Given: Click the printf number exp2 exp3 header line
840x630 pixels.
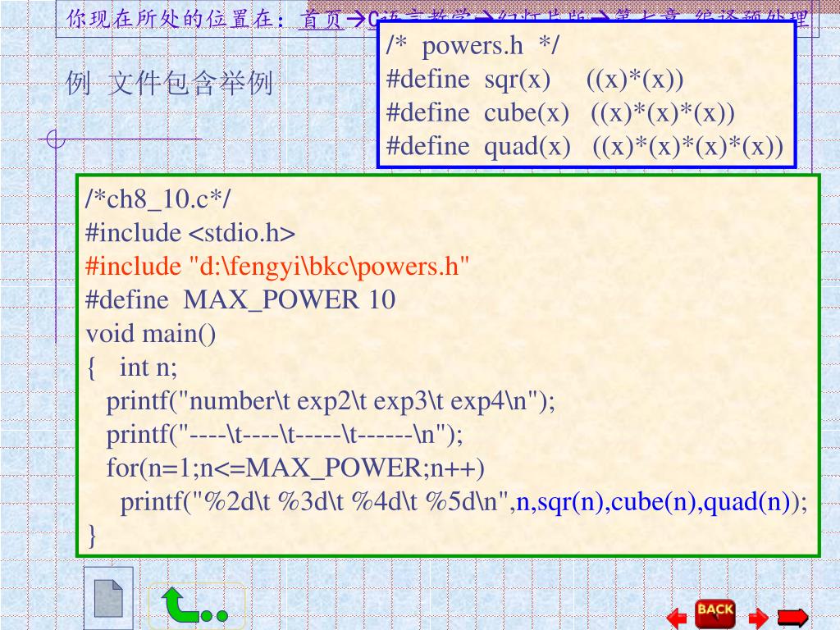Looking at the screenshot, I should (331, 401).
